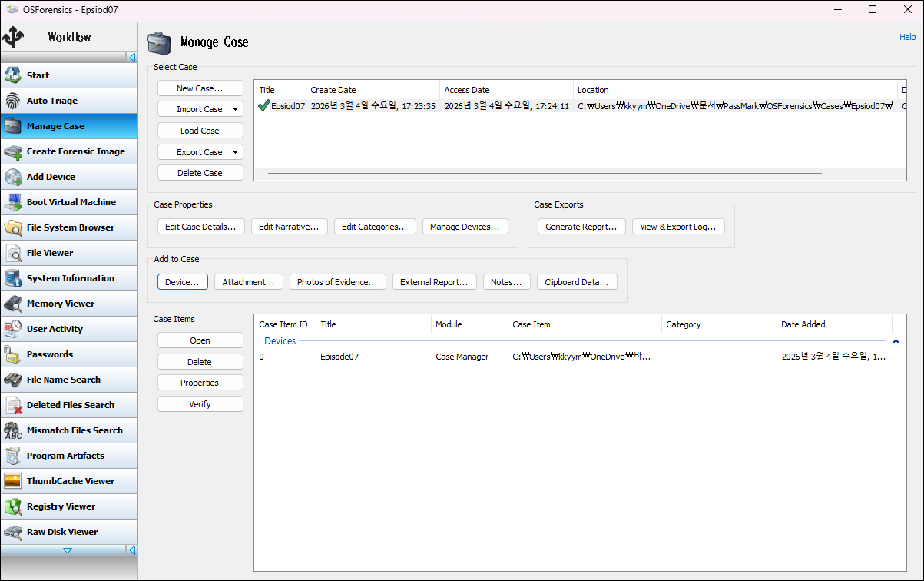Open the Help link
Image resolution: width=924 pixels, height=581 pixels.
[907, 37]
